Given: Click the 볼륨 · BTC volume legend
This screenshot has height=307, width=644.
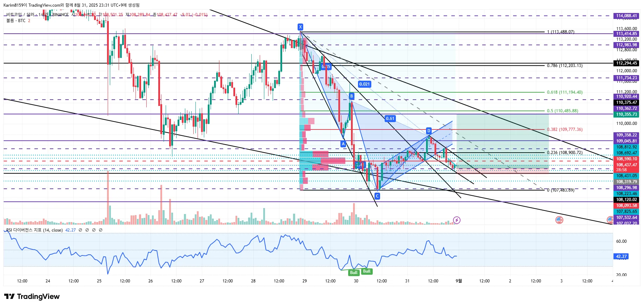Looking at the screenshot, I should (x=16, y=21).
